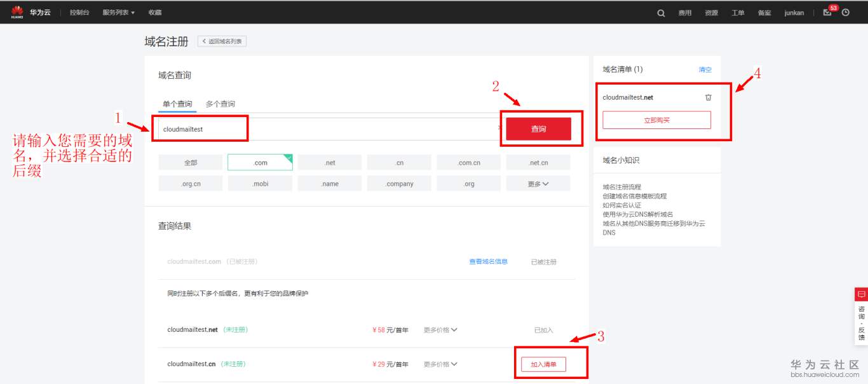This screenshot has height=384, width=868.
Task: Expand 更多价格 for cloudmailtest.cn
Action: point(440,364)
